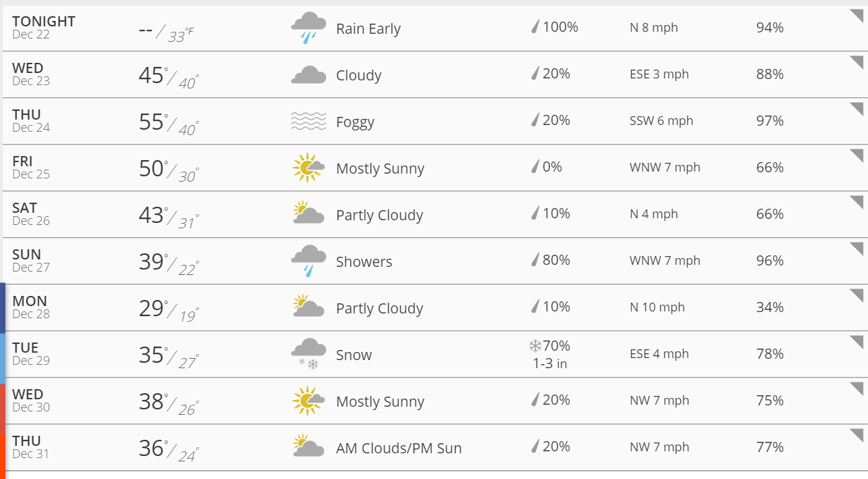Expand the Thursday Dec 31 row arrow
Screen dimensions: 868x479
click(857, 434)
